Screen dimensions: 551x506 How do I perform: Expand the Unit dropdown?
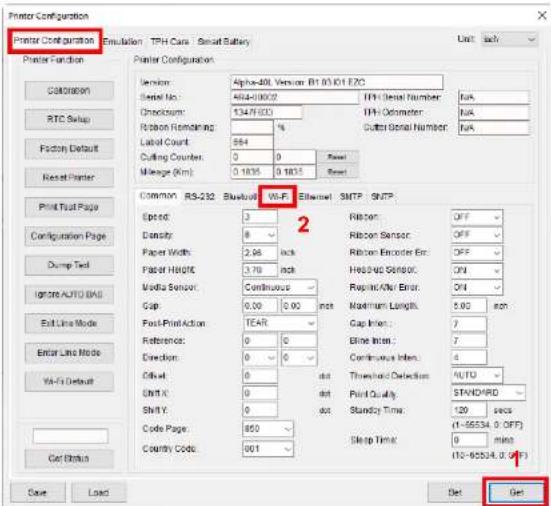click(509, 39)
